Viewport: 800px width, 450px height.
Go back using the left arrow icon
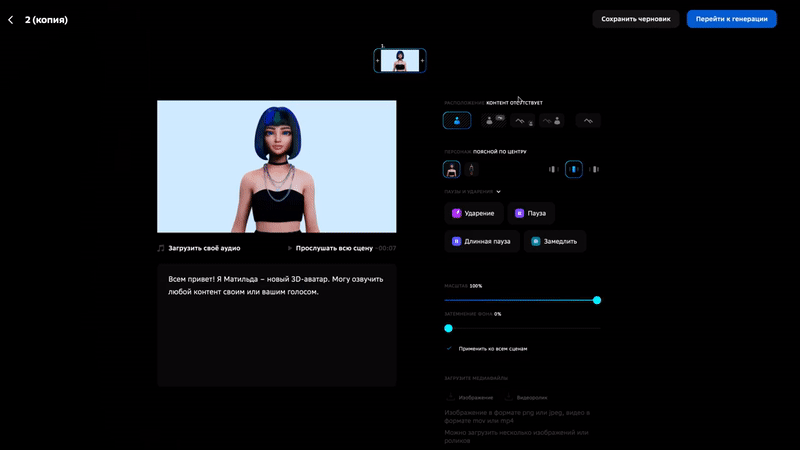point(11,20)
